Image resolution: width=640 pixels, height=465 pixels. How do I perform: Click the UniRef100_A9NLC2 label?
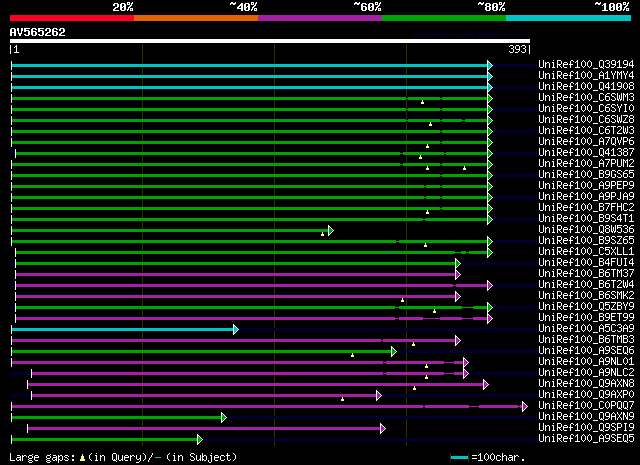(586, 373)
